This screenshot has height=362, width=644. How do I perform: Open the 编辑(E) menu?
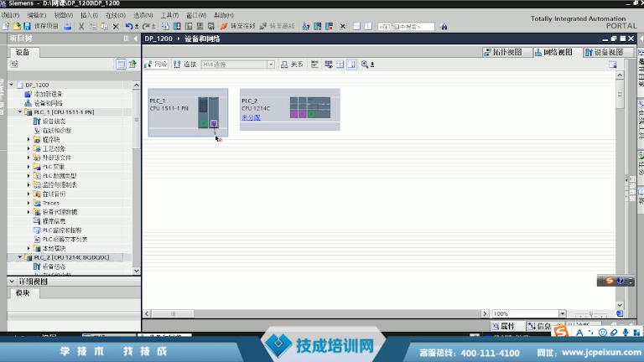[37, 15]
